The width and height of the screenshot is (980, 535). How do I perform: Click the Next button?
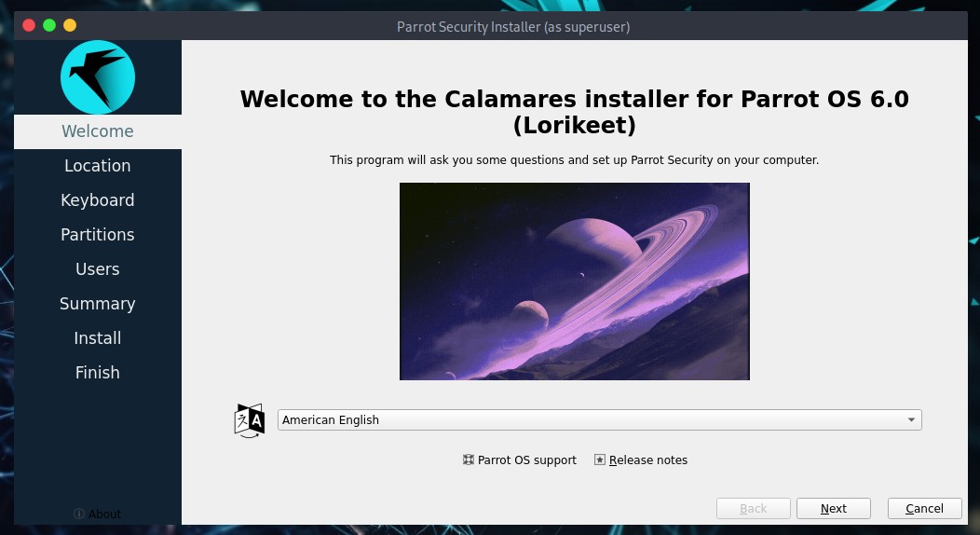tap(833, 509)
